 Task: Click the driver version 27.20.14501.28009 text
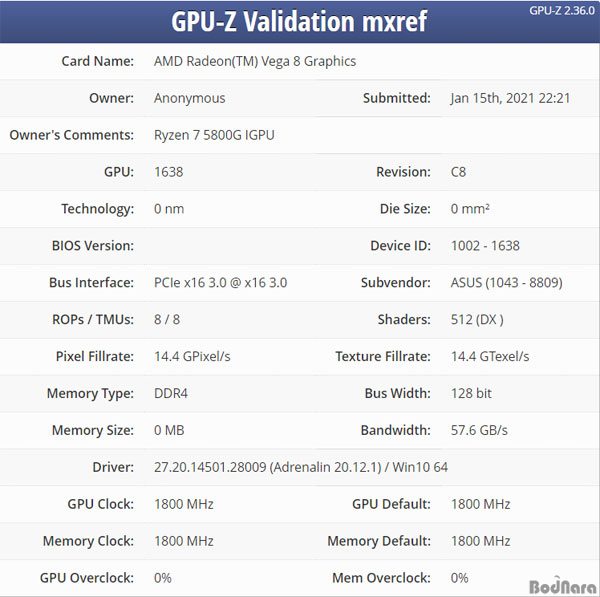click(210, 467)
